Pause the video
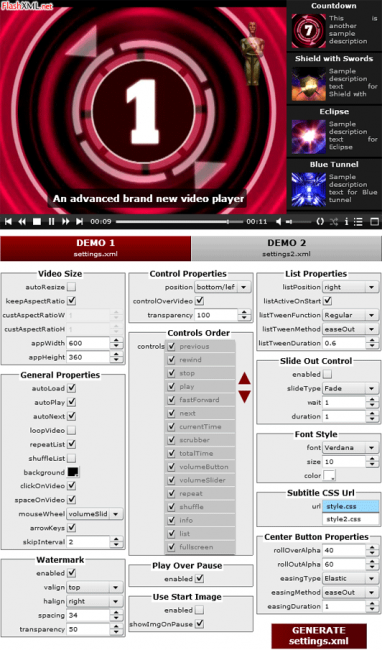 tap(51, 222)
